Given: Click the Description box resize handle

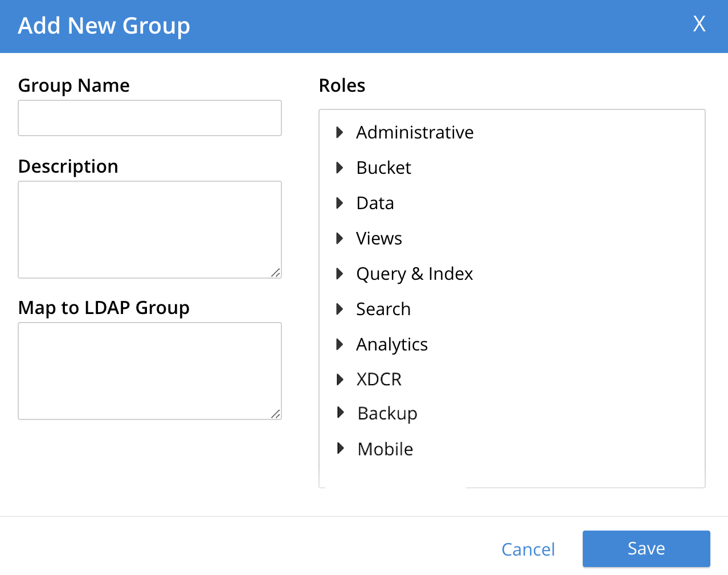Looking at the screenshot, I should 276,273.
